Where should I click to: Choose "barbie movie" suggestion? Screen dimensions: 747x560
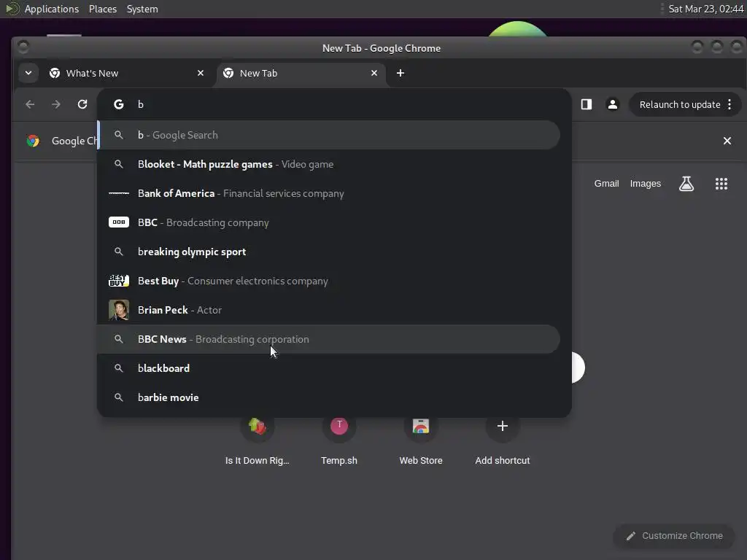329,397
